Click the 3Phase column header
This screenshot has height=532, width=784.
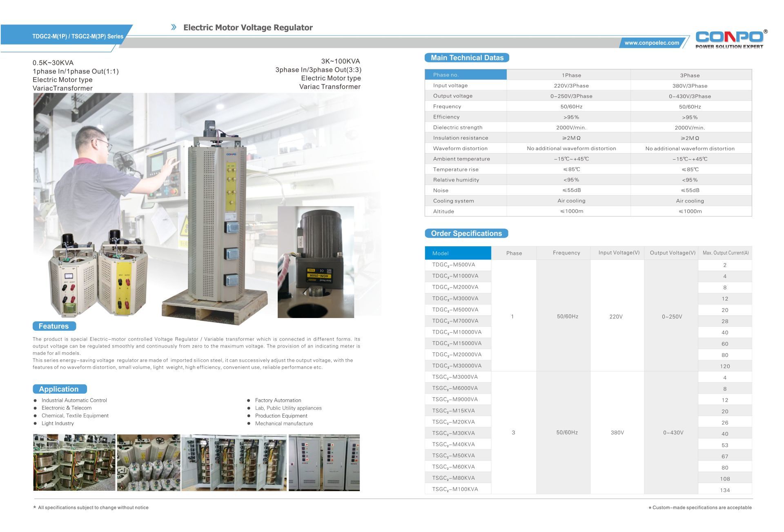690,75
